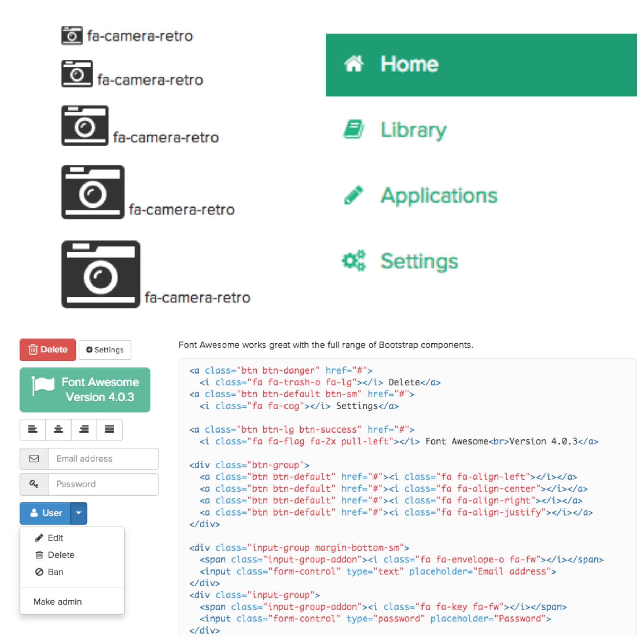Open the User dropdown caret
The height and width of the screenshot is (644, 644).
[78, 513]
